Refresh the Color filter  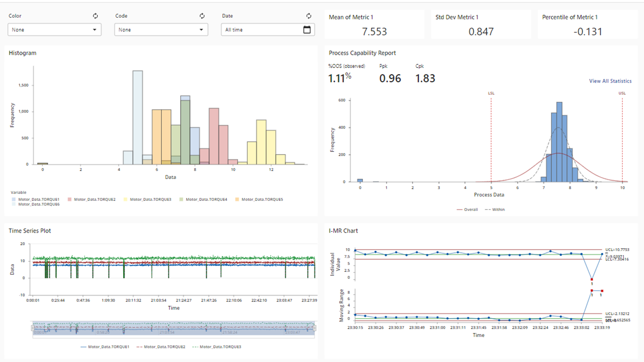pyautogui.click(x=95, y=16)
